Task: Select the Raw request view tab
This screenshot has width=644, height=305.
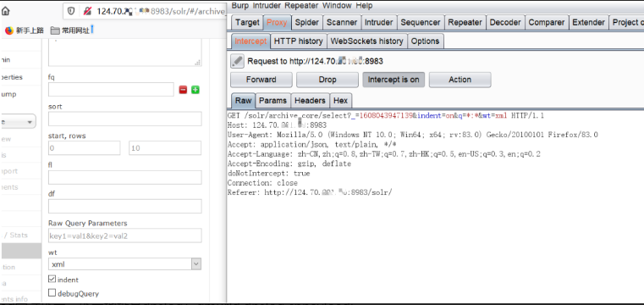Action: click(243, 100)
